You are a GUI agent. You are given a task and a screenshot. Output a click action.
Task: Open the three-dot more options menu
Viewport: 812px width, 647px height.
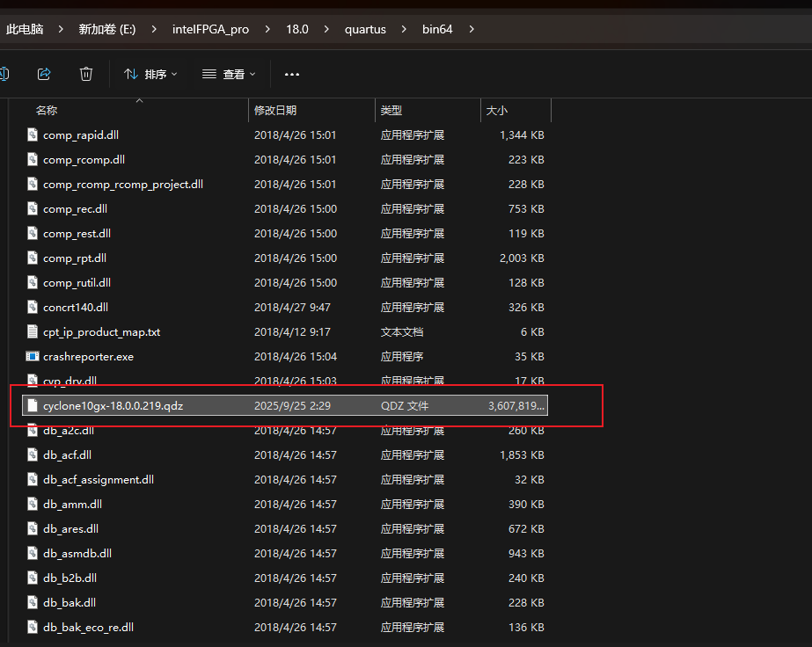point(292,75)
